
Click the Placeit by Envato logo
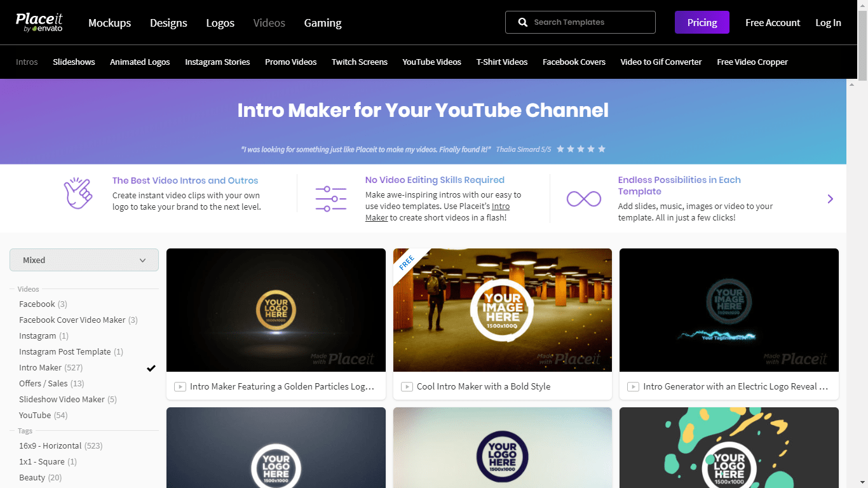(x=39, y=22)
